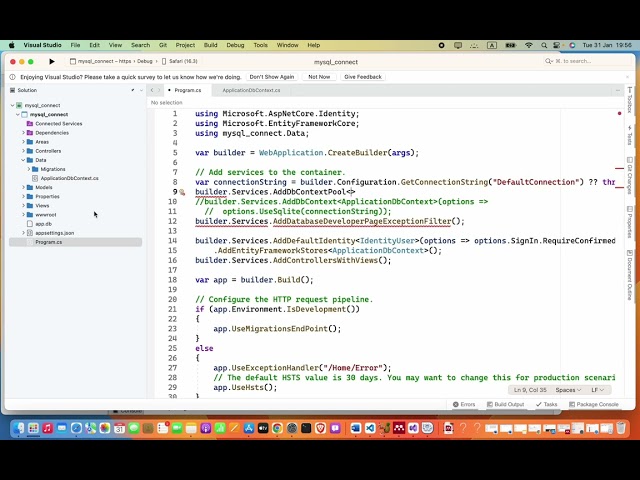Screen dimensions: 640x480
Task: Open the Edit menu
Action: point(94,45)
